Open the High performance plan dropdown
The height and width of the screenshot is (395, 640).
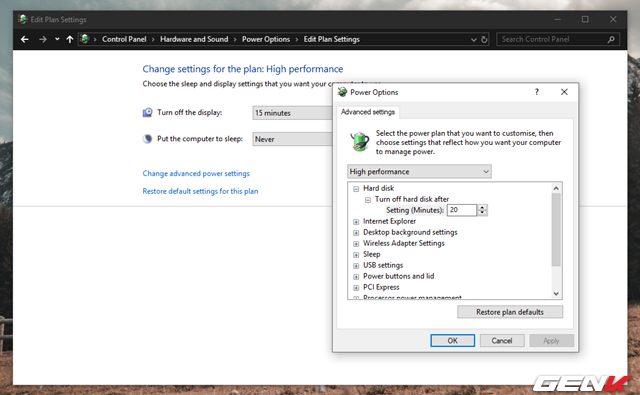pos(419,171)
